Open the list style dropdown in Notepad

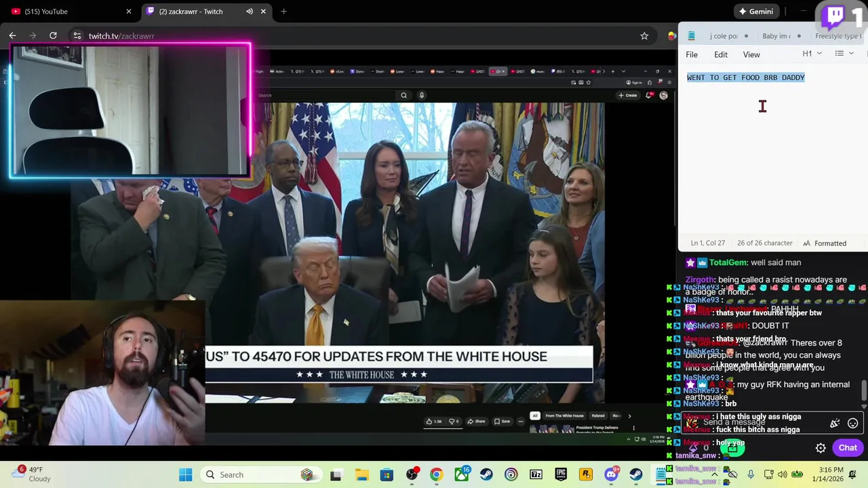tap(844, 54)
